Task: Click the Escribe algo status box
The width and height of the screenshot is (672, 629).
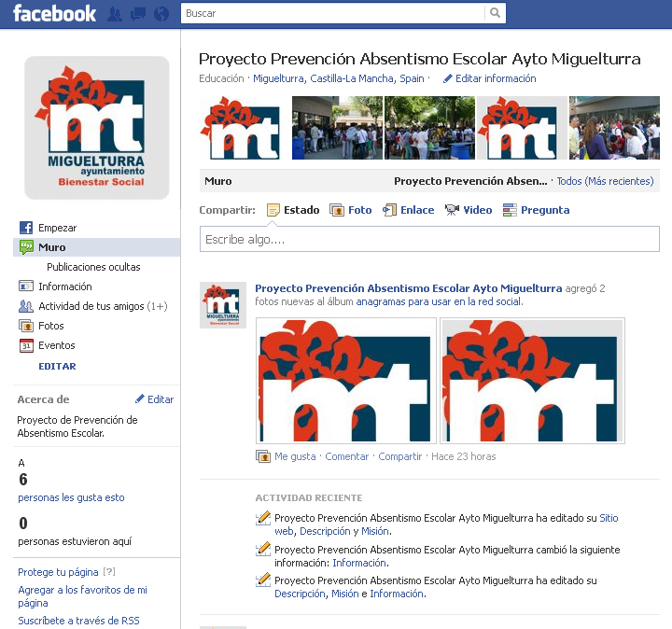Action: point(429,239)
